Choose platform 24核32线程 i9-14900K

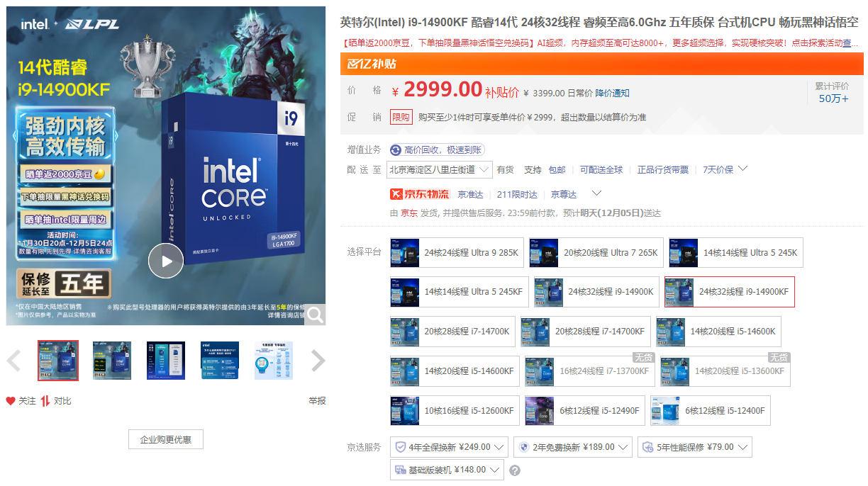coord(596,292)
